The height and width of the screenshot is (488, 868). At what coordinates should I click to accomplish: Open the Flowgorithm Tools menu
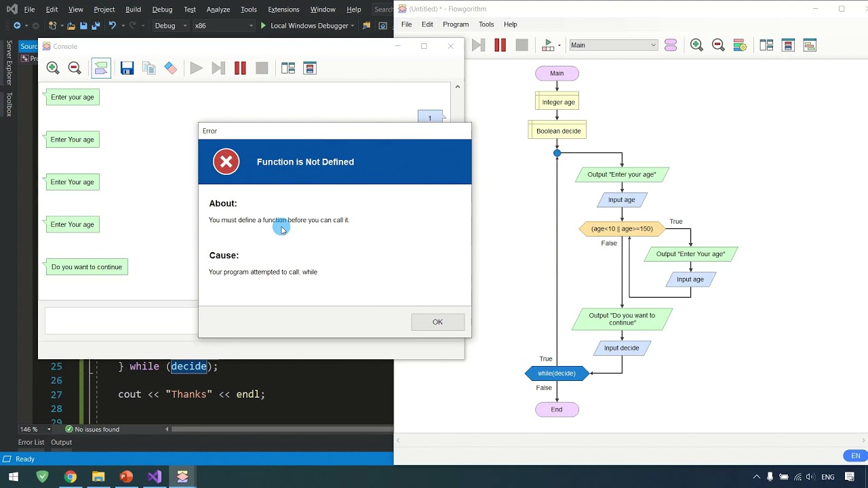[486, 24]
